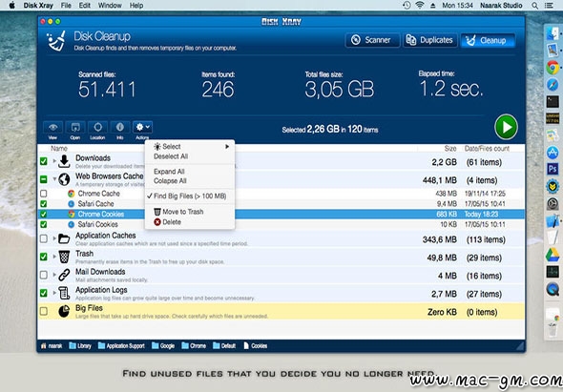Click the Name column header

click(x=59, y=148)
